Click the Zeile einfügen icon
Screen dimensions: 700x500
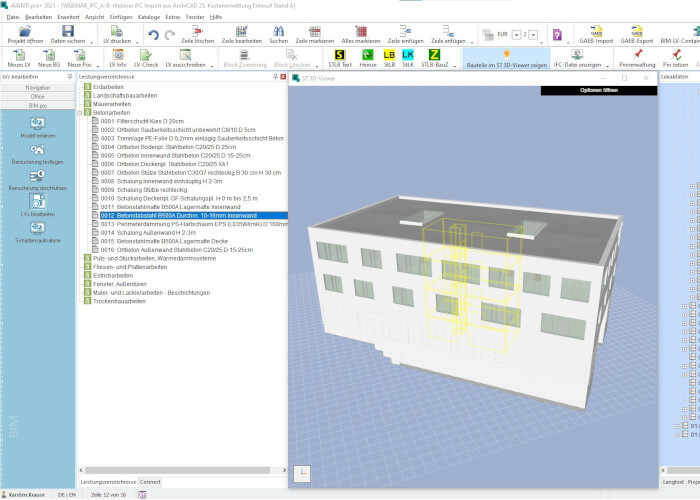(405, 31)
